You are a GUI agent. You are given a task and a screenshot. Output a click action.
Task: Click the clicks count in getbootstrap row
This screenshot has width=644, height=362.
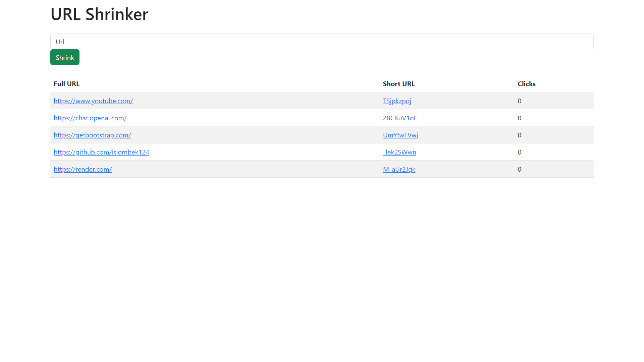[x=519, y=135]
